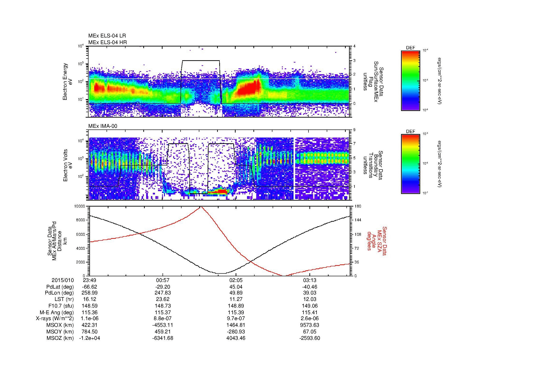Viewport: 555px width, 392px height.
Task: Click the MSOZ value '-2593.60'
Action: click(309, 338)
